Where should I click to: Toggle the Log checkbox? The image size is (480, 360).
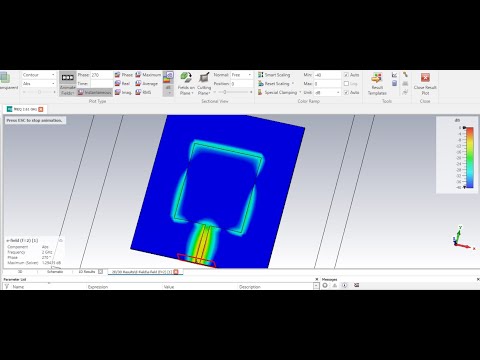click(x=346, y=84)
